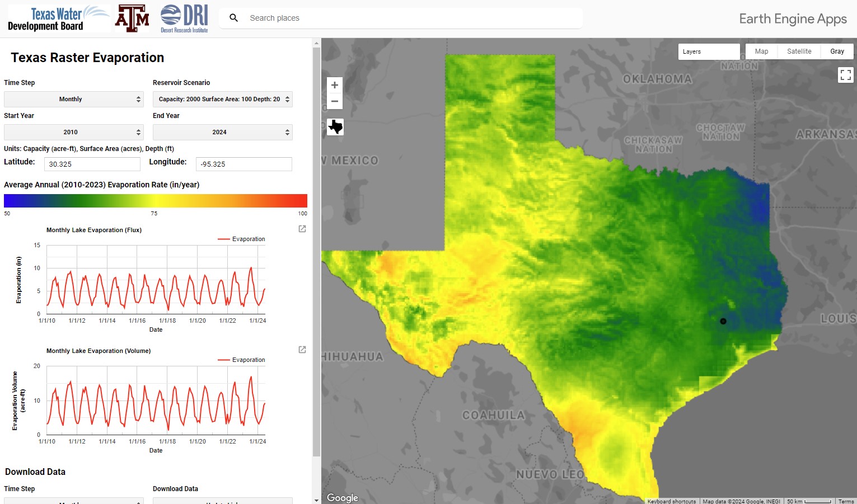
Task: Switch to Gray basemap view
Action: click(x=837, y=51)
